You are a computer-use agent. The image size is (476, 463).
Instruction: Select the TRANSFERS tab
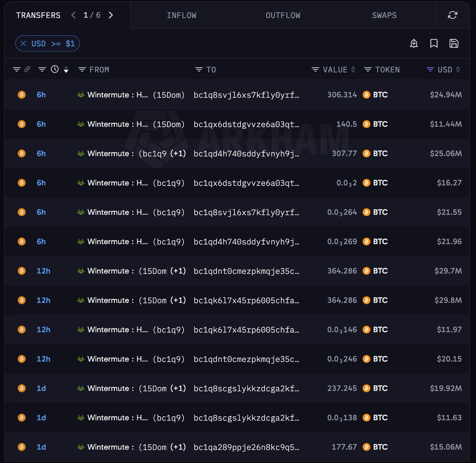click(38, 15)
